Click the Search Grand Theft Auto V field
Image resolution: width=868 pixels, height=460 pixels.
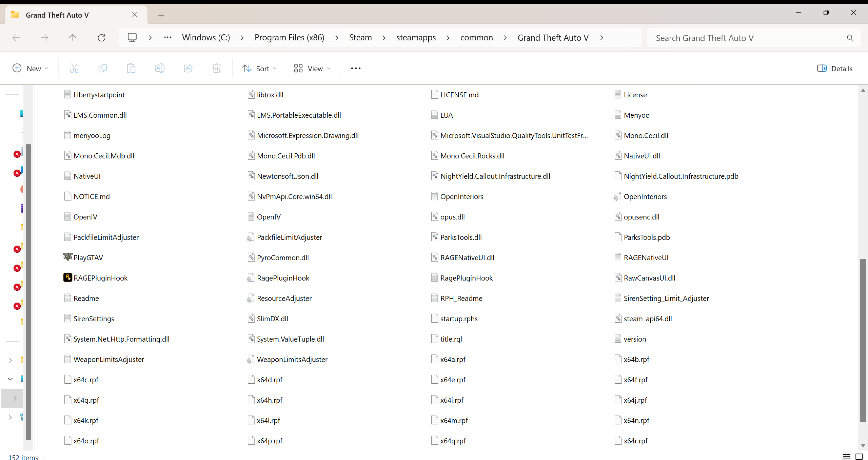point(746,38)
